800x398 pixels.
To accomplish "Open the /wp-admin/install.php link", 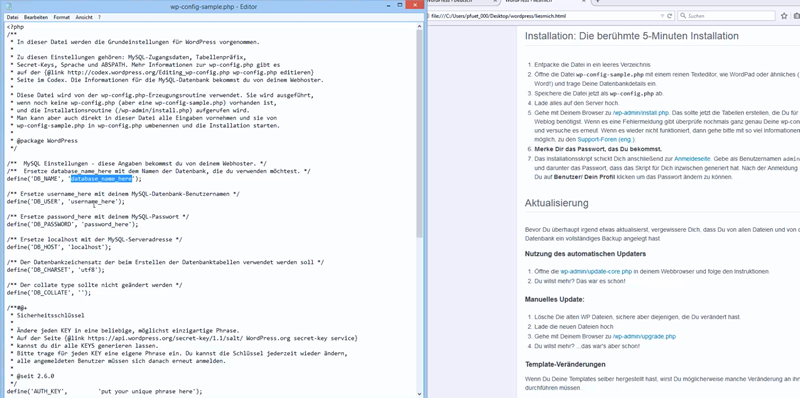I will click(x=641, y=112).
